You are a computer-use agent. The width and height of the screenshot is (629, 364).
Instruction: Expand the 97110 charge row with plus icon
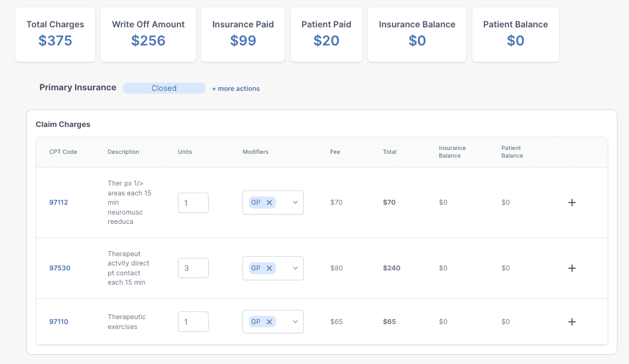tap(572, 322)
